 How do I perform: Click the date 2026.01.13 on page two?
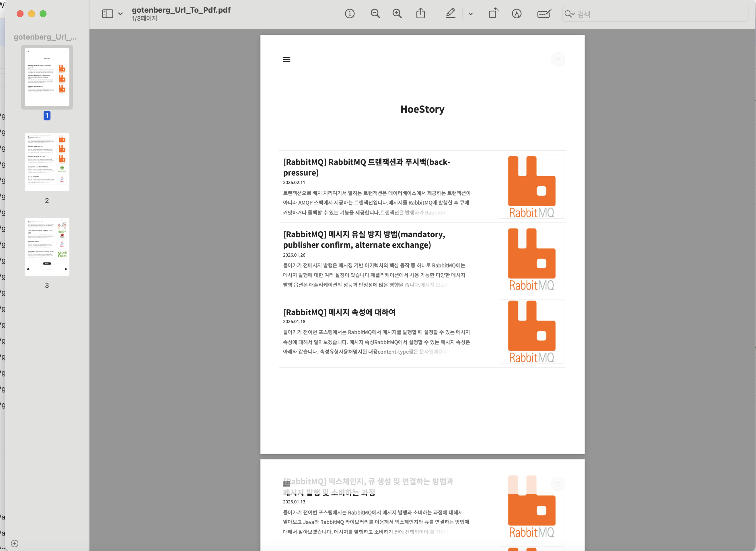294,502
